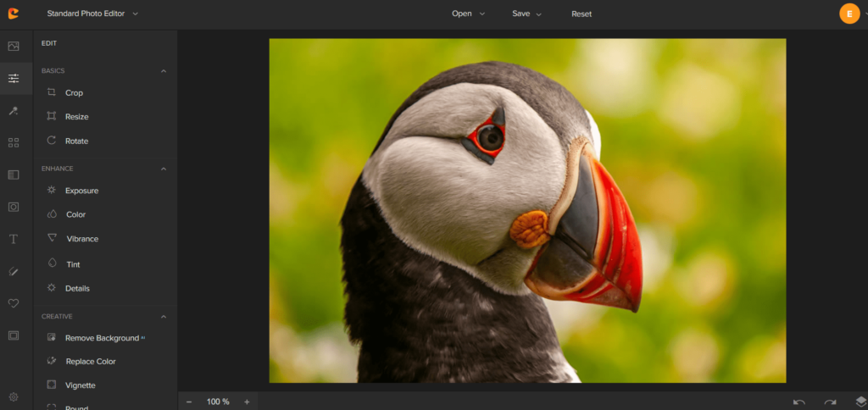Select the Resize option label

[x=77, y=117]
